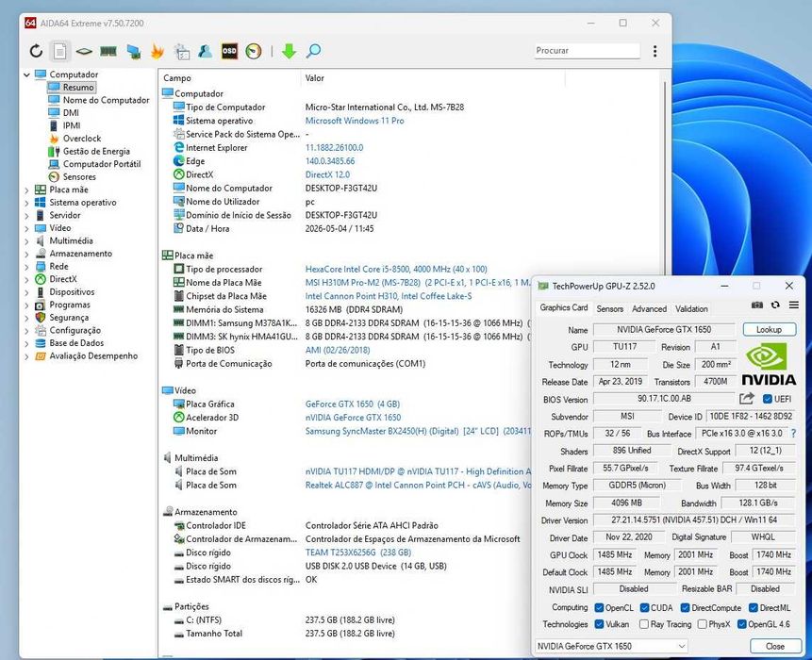Viewport: 812px width, 660px height.
Task: Click the magnifier search toolbar icon
Action: click(x=314, y=51)
